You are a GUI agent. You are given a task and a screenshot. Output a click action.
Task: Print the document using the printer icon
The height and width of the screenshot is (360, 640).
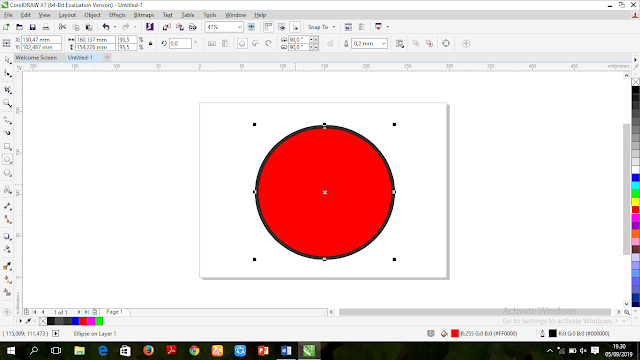point(46,27)
